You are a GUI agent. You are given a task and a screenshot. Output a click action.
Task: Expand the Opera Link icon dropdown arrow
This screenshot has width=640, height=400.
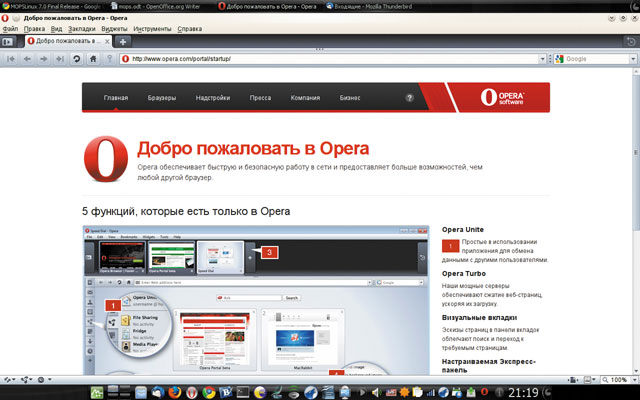(x=14, y=380)
